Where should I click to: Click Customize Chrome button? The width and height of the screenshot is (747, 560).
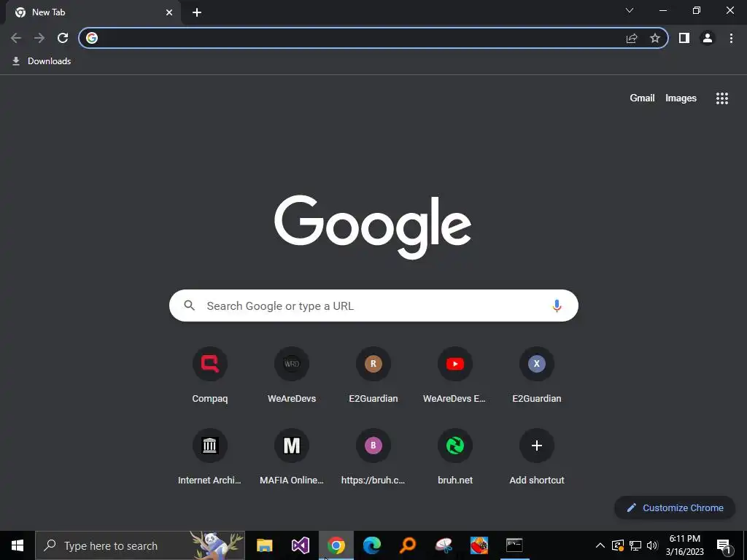675,507
